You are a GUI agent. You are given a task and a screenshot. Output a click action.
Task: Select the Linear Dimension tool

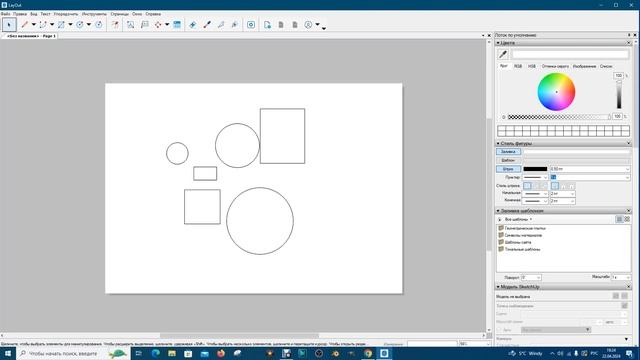coord(158,24)
